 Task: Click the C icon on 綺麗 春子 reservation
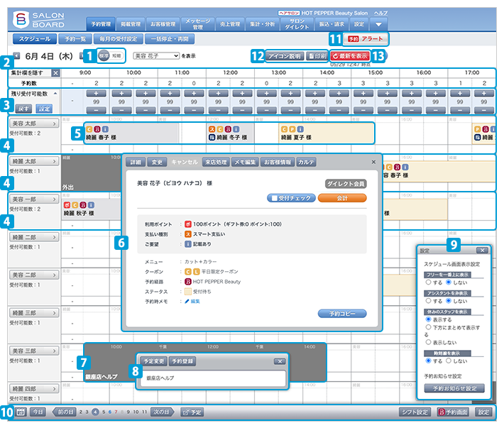[x=89, y=129]
